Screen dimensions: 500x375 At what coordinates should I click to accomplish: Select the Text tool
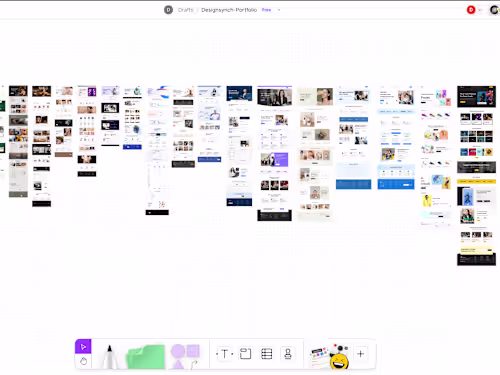tap(224, 354)
